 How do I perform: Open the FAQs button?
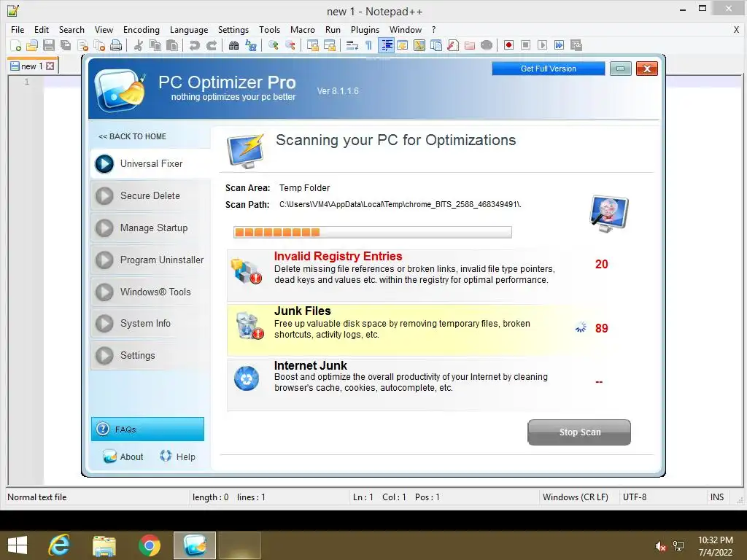click(147, 429)
